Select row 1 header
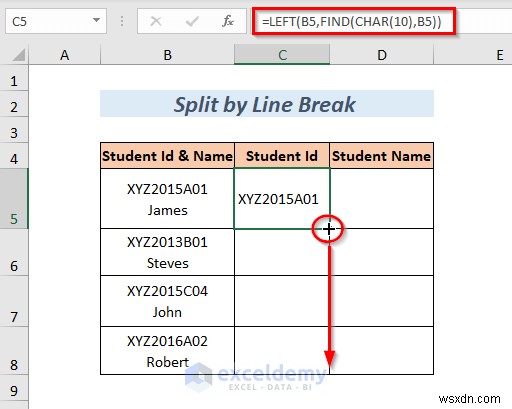 coord(14,78)
